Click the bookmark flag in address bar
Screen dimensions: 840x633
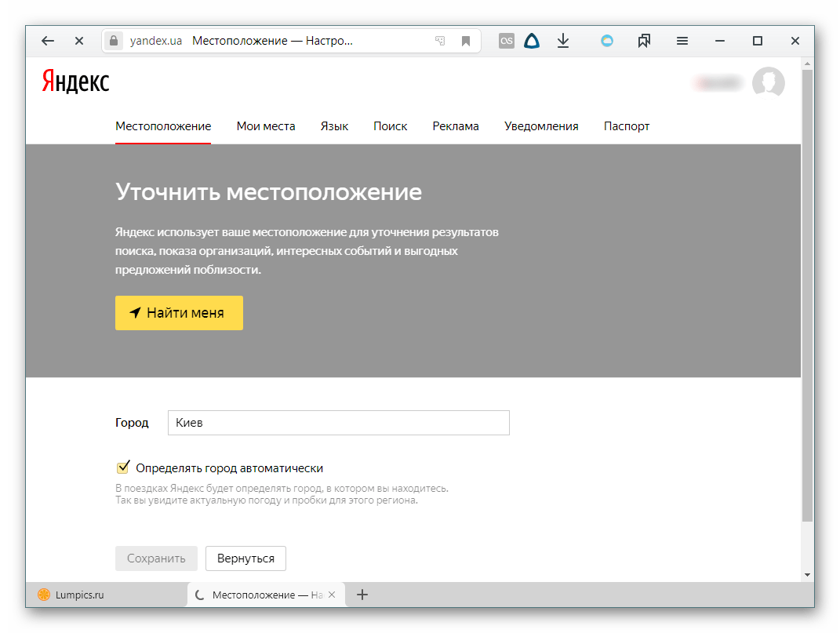coord(466,42)
